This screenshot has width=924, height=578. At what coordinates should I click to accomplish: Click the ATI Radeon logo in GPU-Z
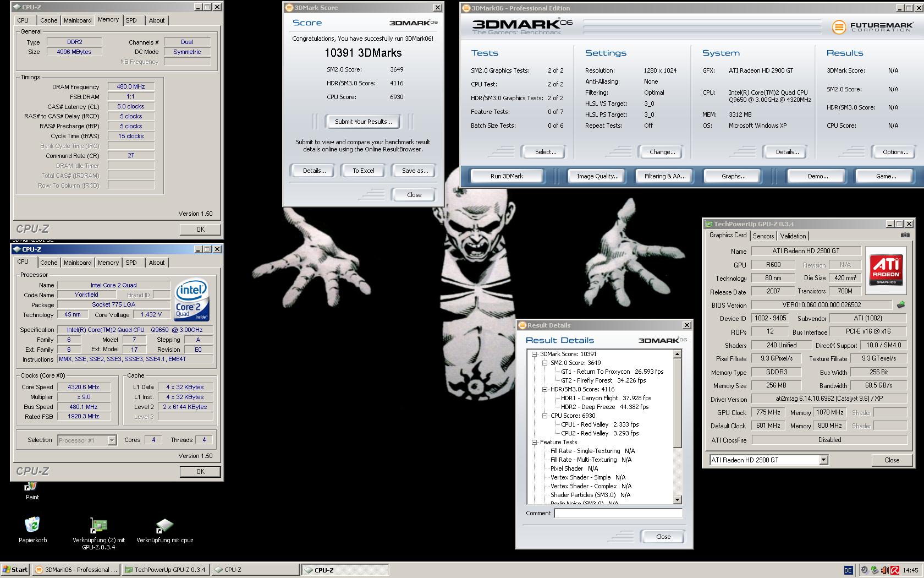click(886, 269)
